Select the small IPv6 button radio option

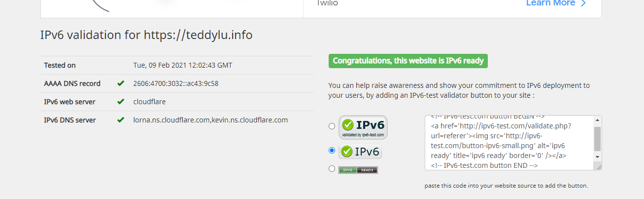pos(332,151)
